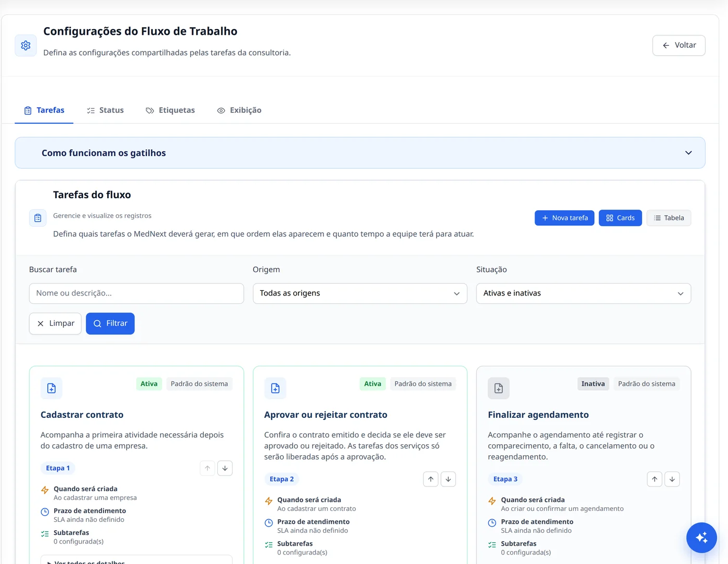Click the checklist Subtarefas icon on Finalizar agendamento
The image size is (728, 564).
(492, 545)
